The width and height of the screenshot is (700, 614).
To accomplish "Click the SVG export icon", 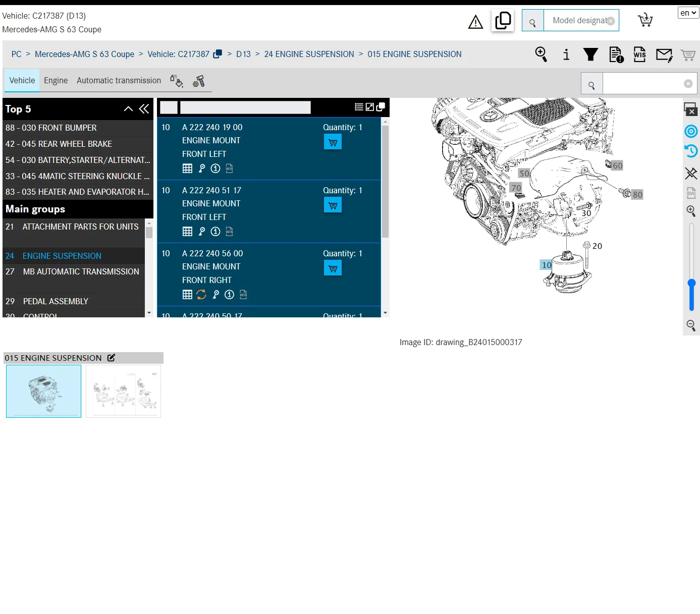I will click(x=691, y=193).
